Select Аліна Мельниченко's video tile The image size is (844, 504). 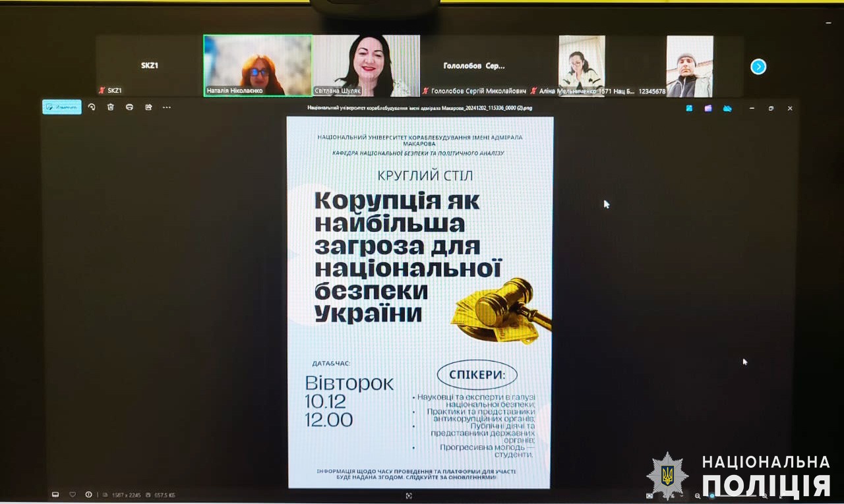pyautogui.click(x=582, y=66)
